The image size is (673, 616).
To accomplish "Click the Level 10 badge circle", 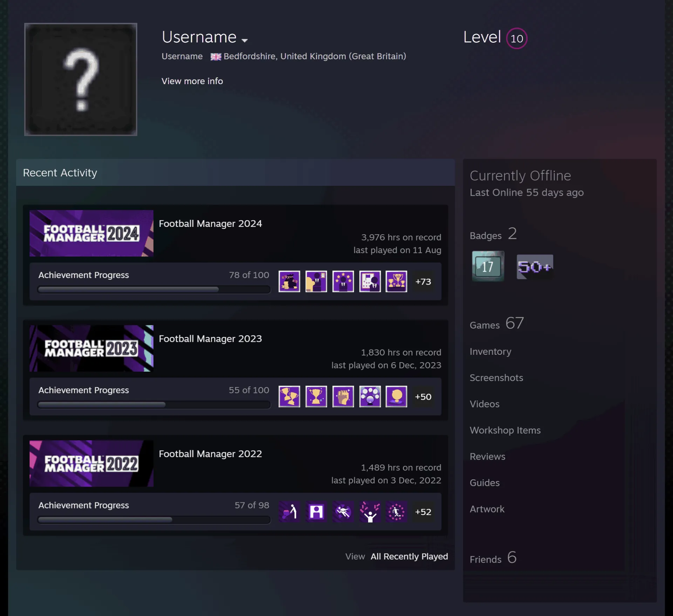I will pyautogui.click(x=517, y=38).
